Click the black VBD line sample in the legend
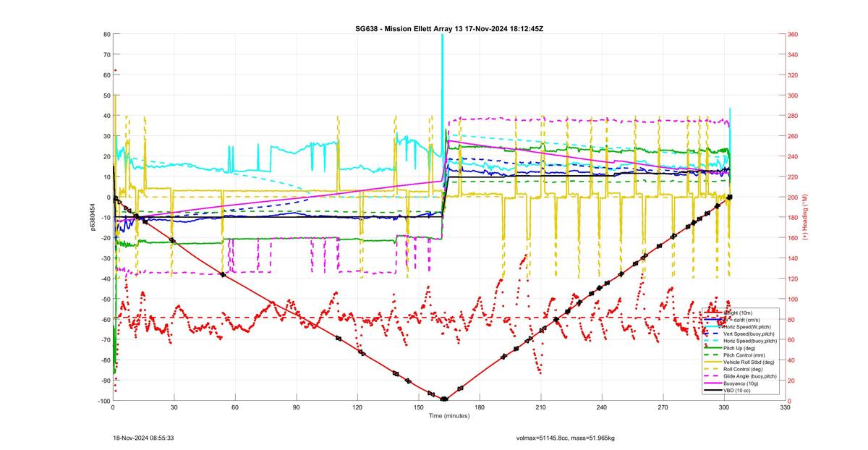This screenshot has width=868, height=450. point(712,391)
